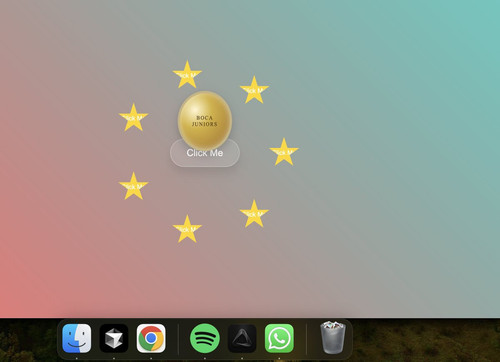Open Spotify in the dock
The height and width of the screenshot is (362, 500).
coord(205,338)
